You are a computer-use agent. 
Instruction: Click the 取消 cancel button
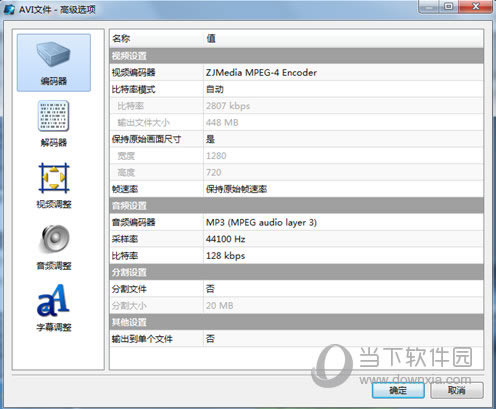(x=457, y=390)
